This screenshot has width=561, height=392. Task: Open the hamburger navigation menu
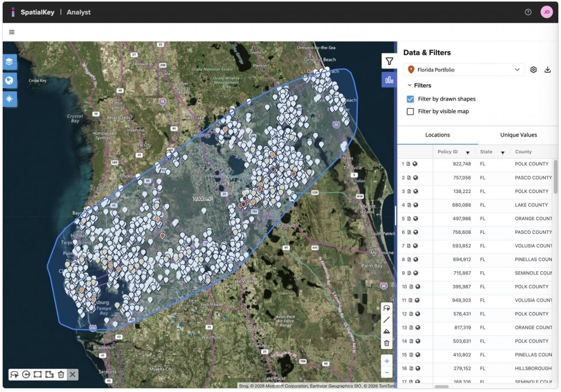12,32
